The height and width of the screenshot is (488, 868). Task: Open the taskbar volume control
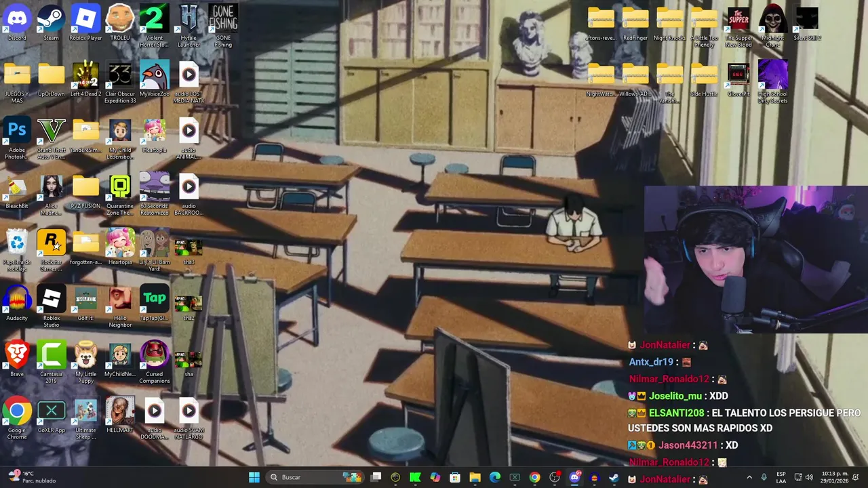[809, 477]
